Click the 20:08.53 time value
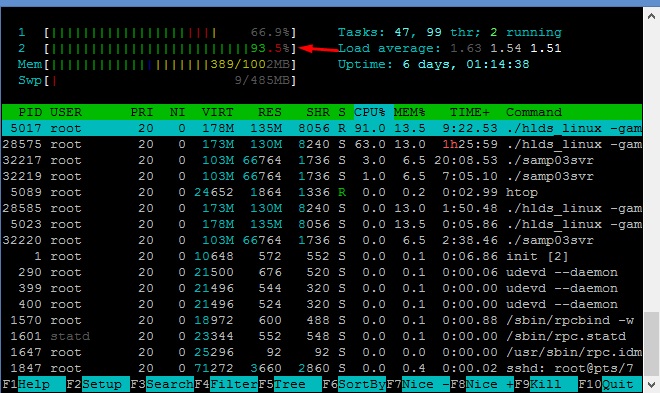Screen dimensions: 660x393 click(466, 160)
